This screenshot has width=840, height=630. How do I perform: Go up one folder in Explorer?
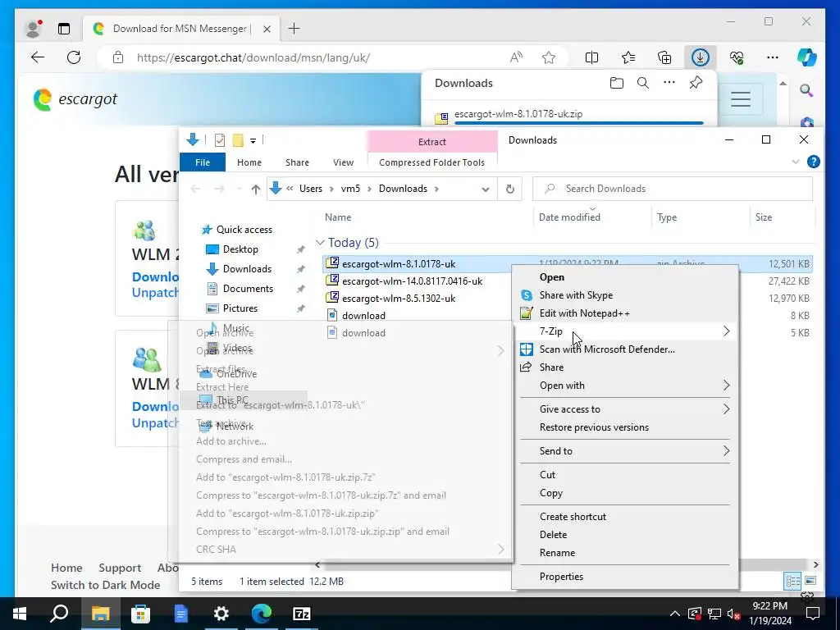[256, 189]
